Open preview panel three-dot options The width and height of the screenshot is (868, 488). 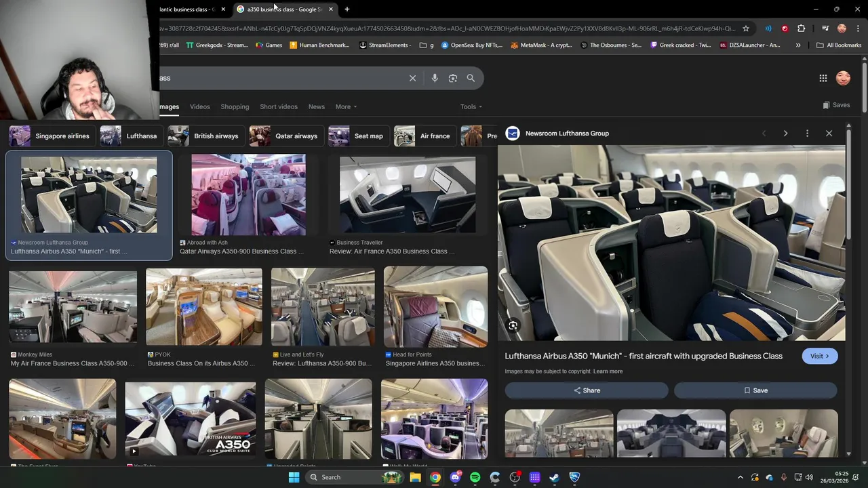(x=807, y=134)
